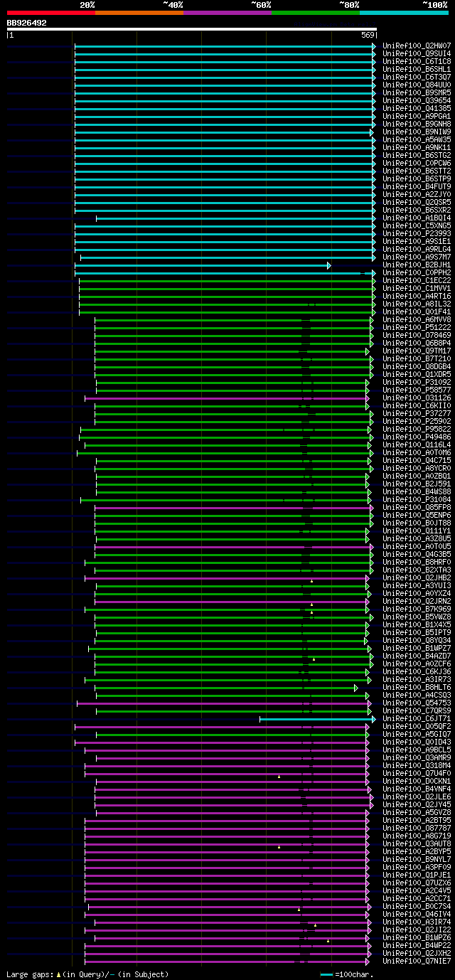The image size is (455, 980).
Task: Click the UniRef100_Q8YQ34 hit name
Action: [x=417, y=641]
